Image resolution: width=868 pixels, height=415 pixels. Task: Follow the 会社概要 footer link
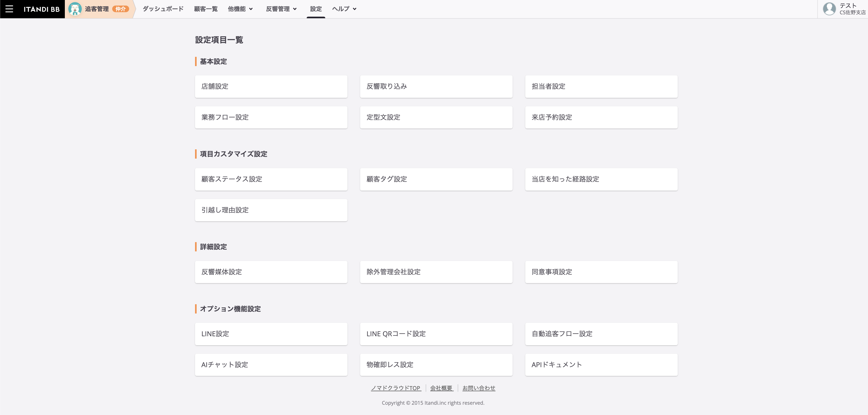[442, 388]
